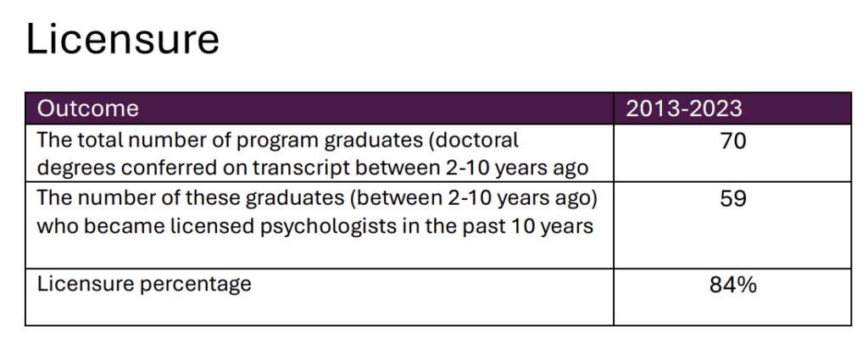This screenshot has width=868, height=343.
Task: Click the "licensed psychologists" phrase
Action: coord(274,228)
